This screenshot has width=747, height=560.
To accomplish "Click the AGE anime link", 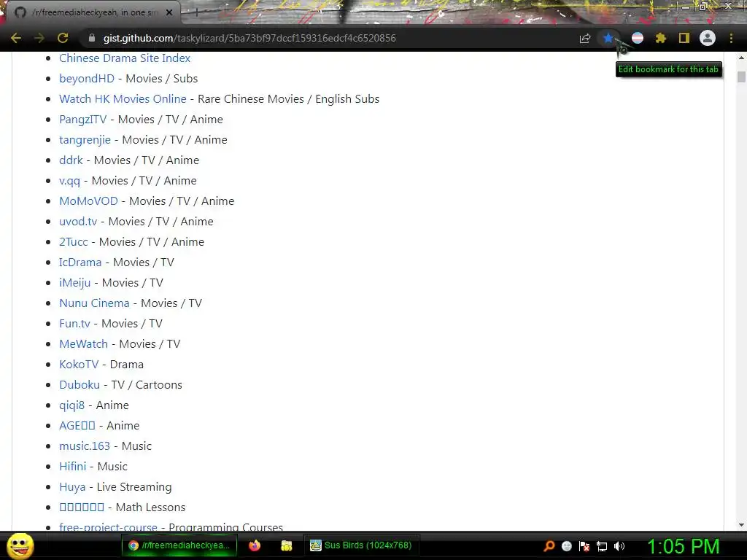I will (x=77, y=426).
